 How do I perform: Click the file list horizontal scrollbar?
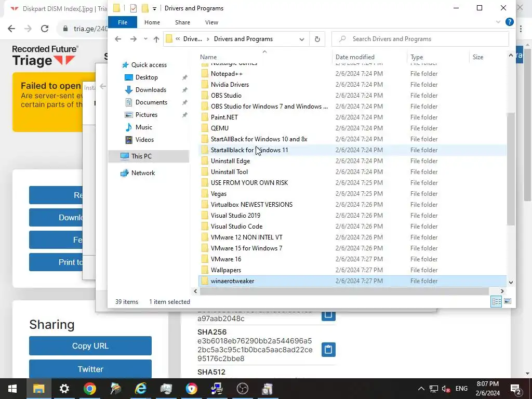[344, 291]
